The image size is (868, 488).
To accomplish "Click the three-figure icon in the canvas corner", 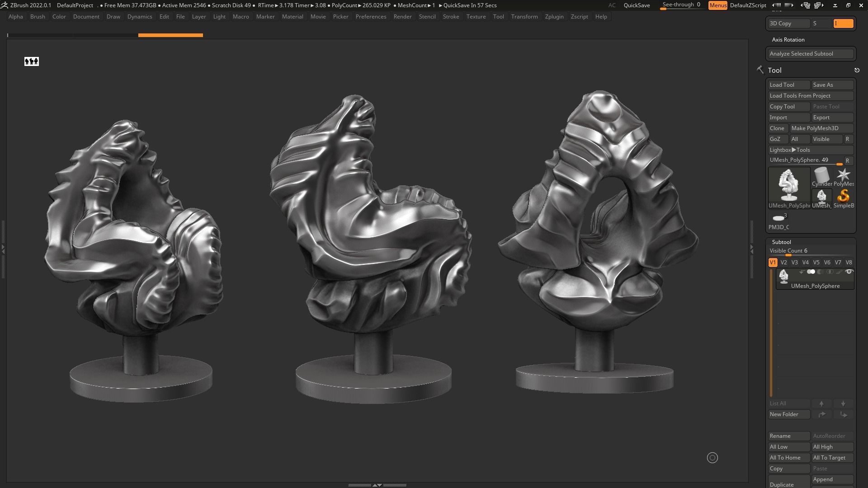I will pyautogui.click(x=32, y=61).
